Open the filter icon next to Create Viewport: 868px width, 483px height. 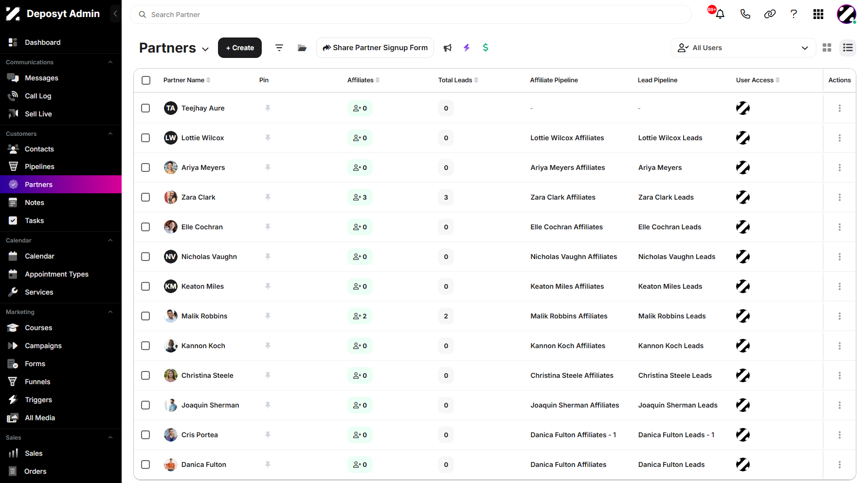279,48
